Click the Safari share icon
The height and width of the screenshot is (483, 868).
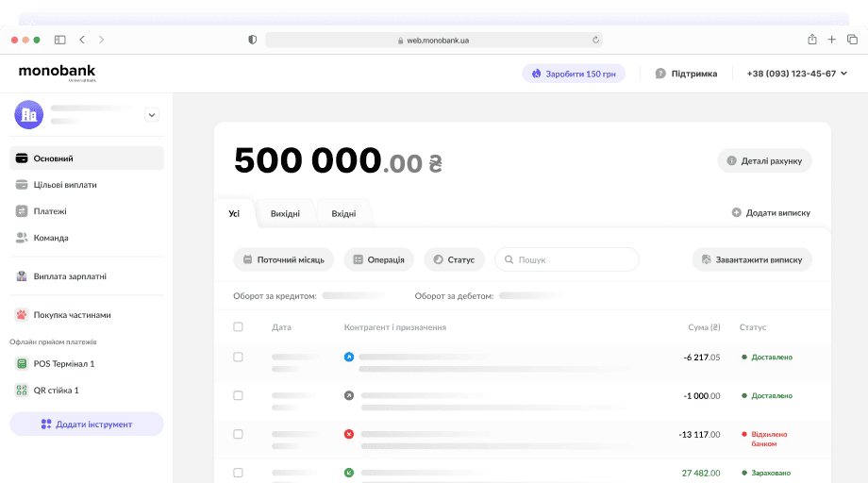click(x=811, y=40)
